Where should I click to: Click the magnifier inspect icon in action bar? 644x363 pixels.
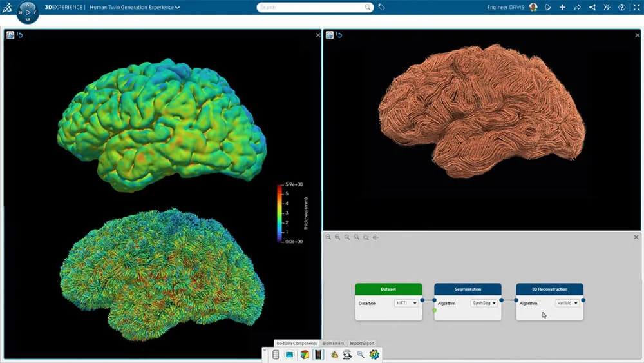361,355
